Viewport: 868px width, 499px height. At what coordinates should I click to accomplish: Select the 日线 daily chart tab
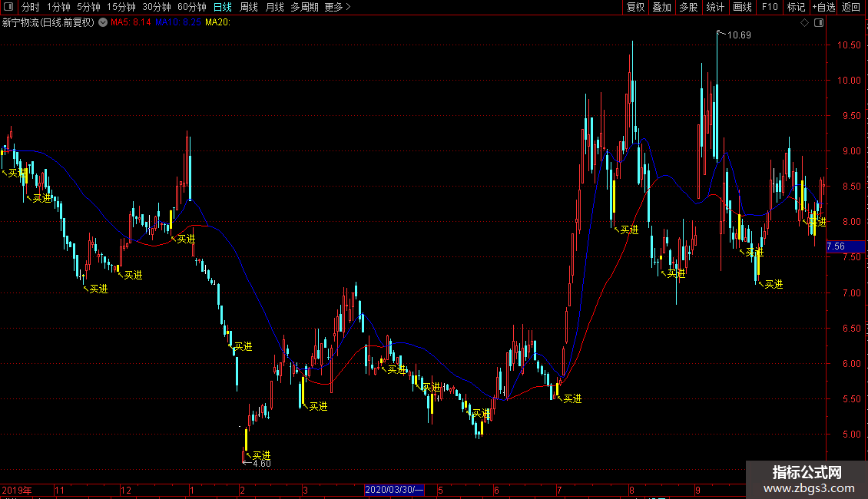pyautogui.click(x=223, y=7)
